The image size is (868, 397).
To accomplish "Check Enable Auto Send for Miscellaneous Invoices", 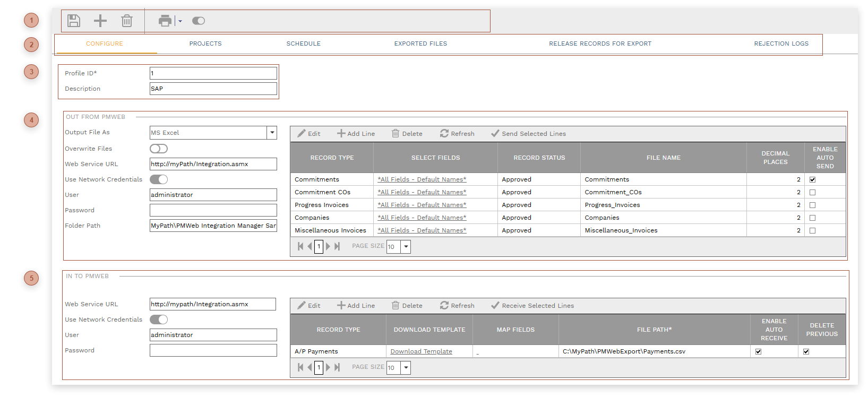I will click(x=812, y=230).
